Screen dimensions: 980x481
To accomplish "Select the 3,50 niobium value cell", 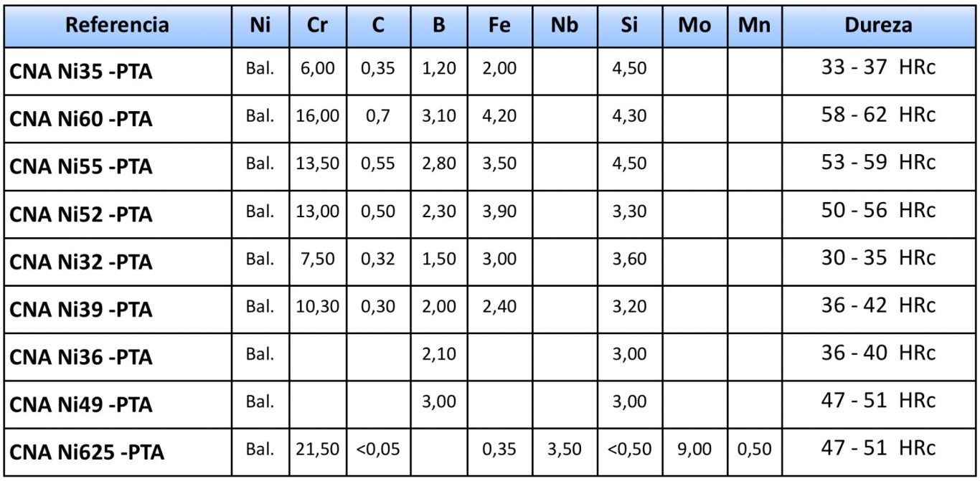I will pyautogui.click(x=565, y=450).
